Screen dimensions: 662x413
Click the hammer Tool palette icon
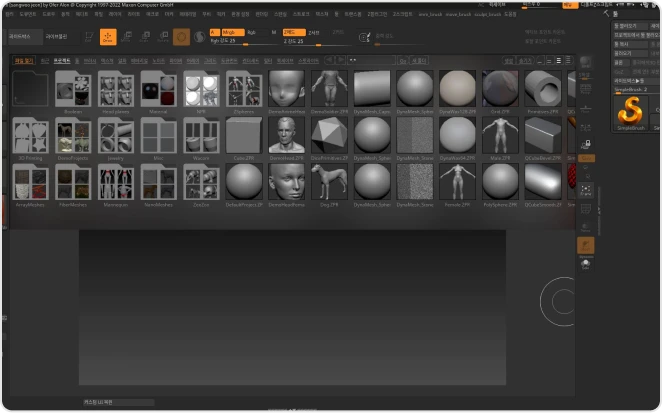pyautogui.click(x=607, y=14)
